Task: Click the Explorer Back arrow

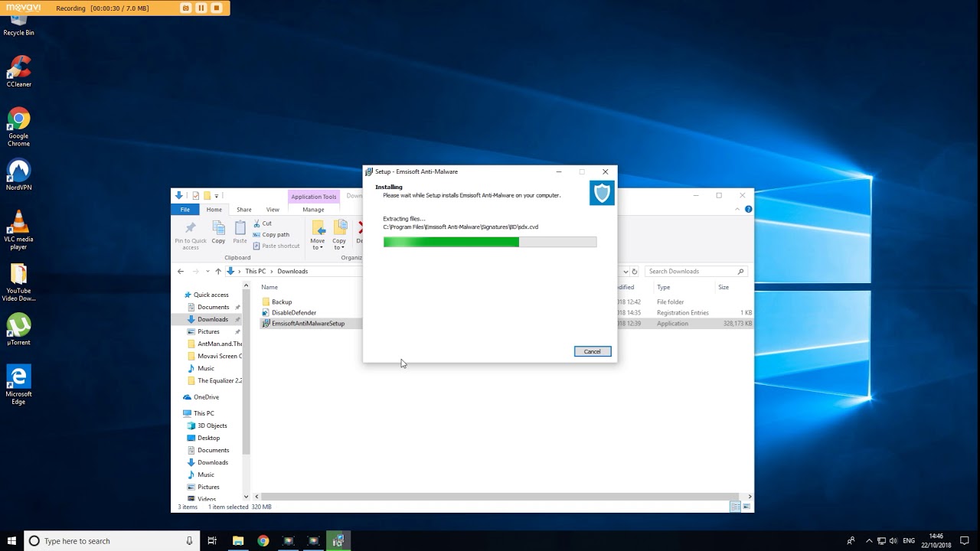Action: [181, 271]
